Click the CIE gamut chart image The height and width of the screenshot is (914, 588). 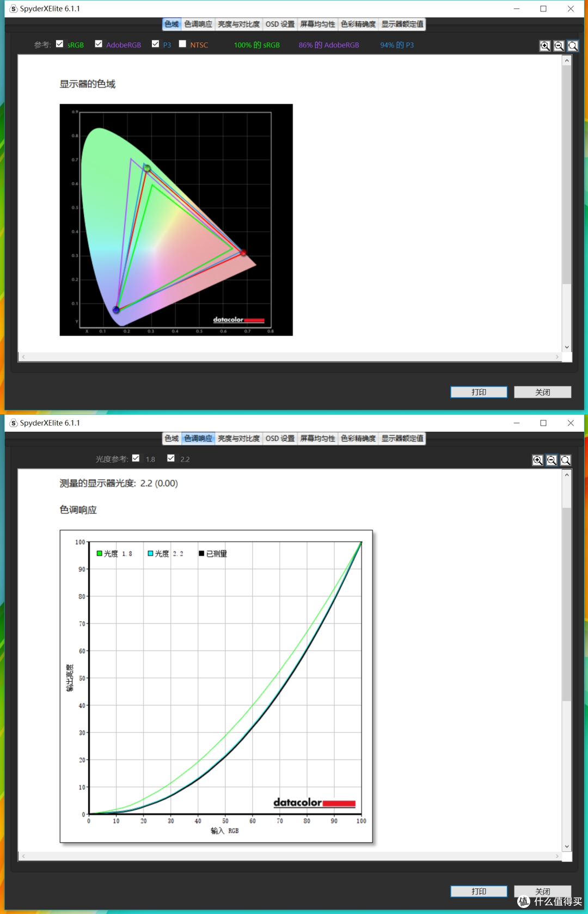[176, 220]
